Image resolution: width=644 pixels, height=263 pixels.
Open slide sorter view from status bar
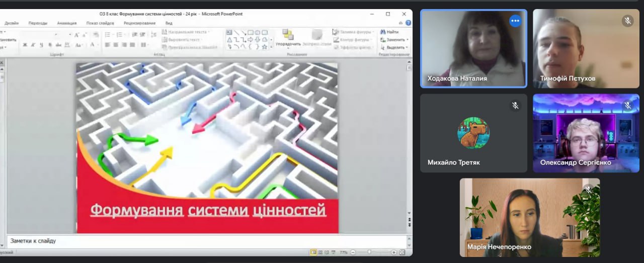[321, 252]
